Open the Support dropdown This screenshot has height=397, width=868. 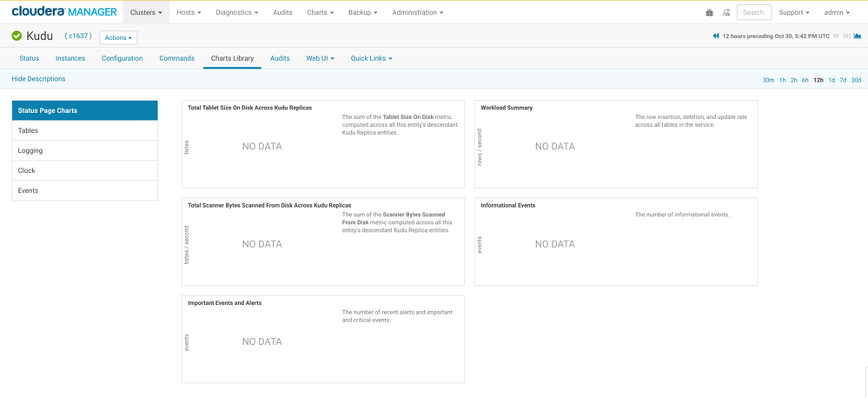794,12
